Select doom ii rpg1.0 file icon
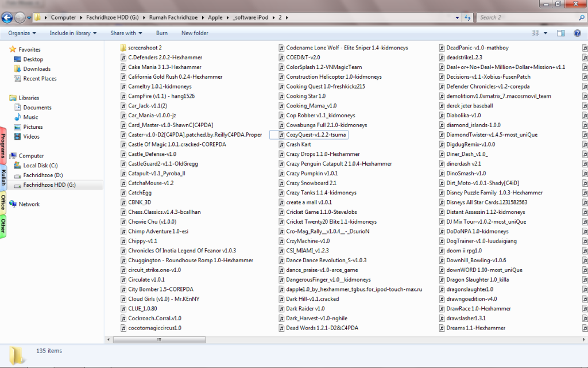The height and width of the screenshot is (368, 588). 442,251
